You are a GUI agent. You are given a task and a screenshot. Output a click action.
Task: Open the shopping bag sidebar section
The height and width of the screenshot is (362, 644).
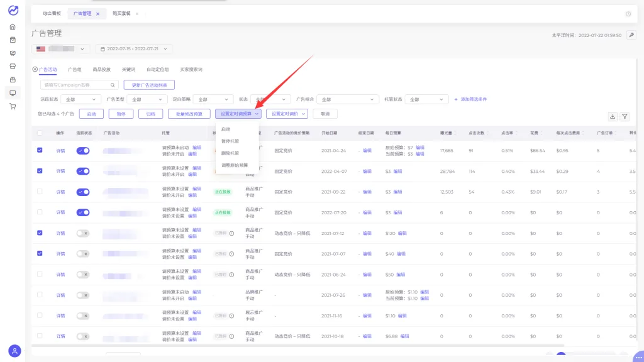pyautogui.click(x=13, y=40)
